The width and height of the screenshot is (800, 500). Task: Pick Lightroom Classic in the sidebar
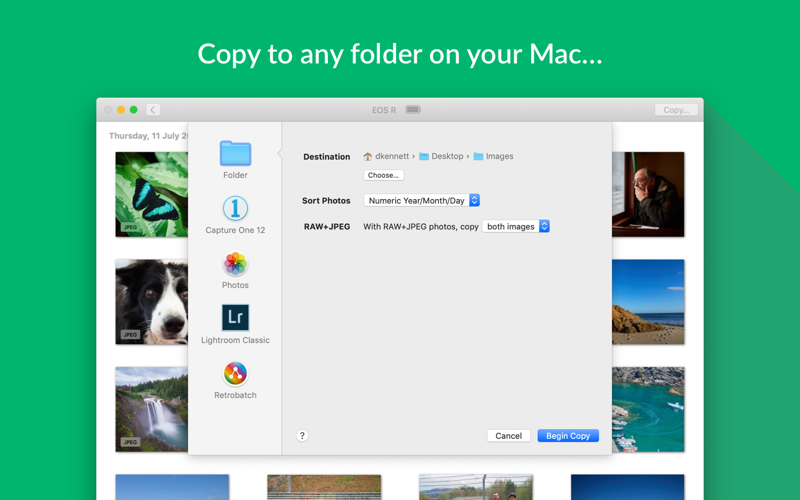pyautogui.click(x=235, y=318)
